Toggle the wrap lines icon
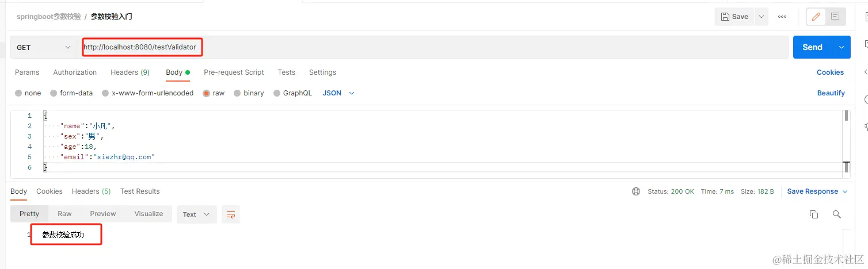This screenshot has width=868, height=269. 231,214
